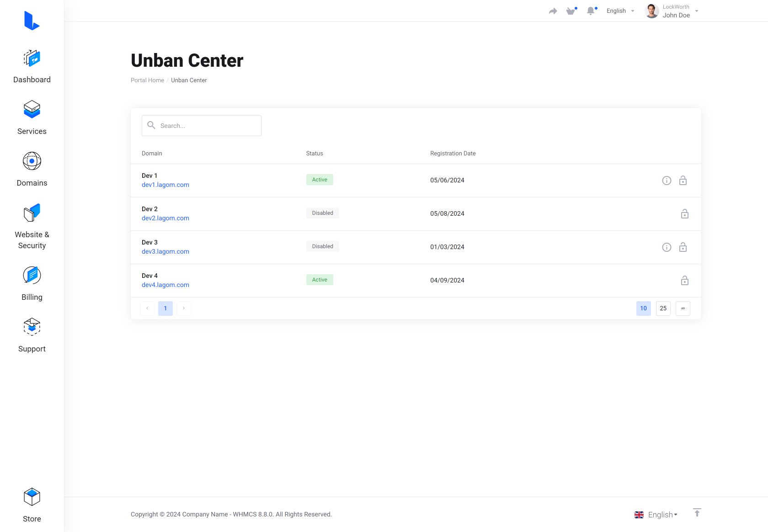768x532 pixels.
Task: Open the basket icon in header
Action: pyautogui.click(x=571, y=11)
